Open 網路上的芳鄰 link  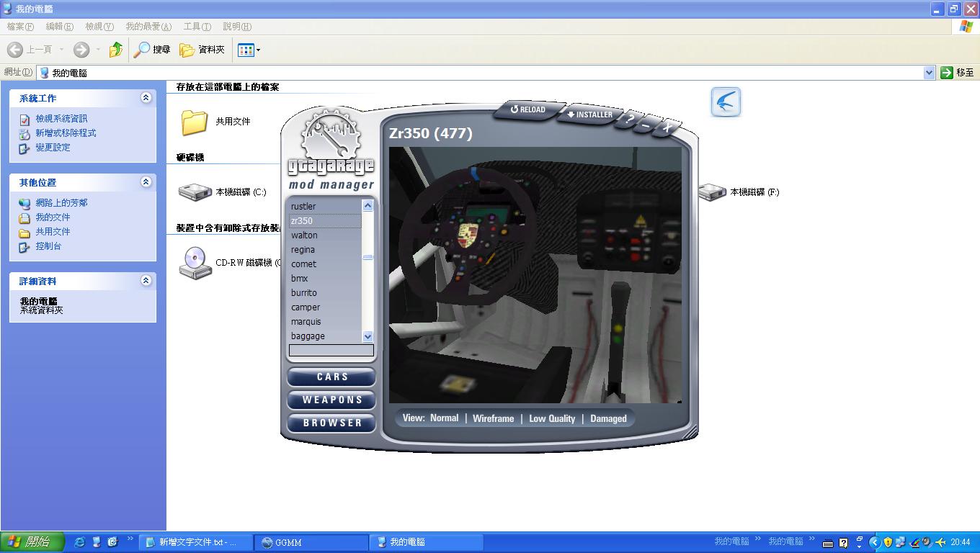[x=61, y=203]
